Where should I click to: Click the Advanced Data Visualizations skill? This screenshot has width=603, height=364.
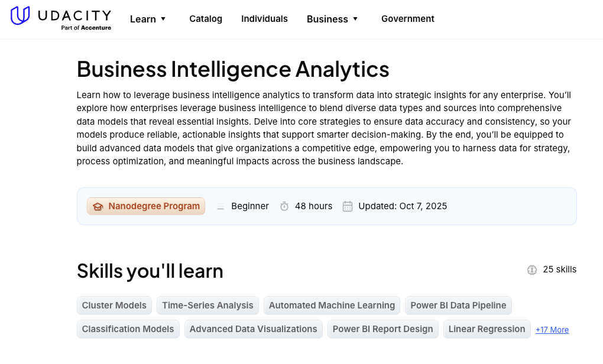pos(253,329)
